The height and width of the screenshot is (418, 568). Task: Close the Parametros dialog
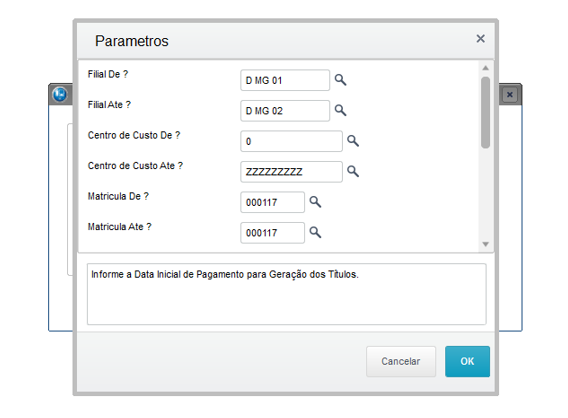[x=480, y=39]
